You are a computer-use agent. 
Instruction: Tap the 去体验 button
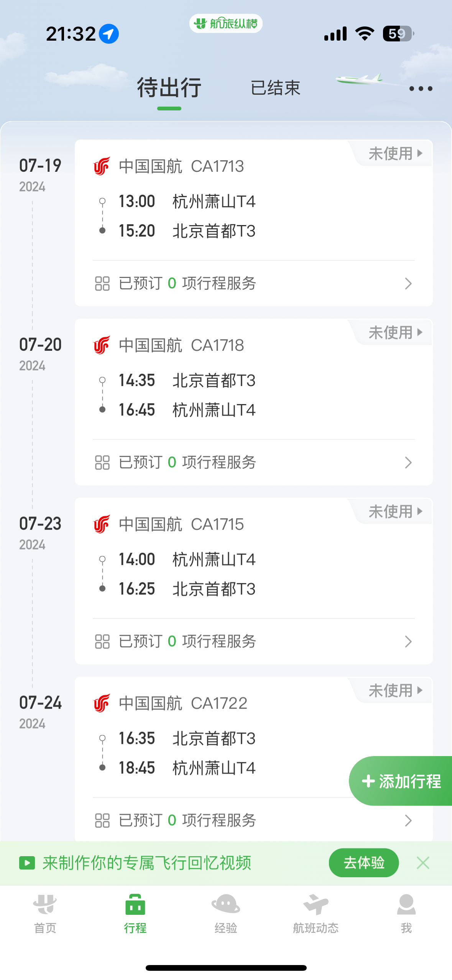pyautogui.click(x=364, y=863)
